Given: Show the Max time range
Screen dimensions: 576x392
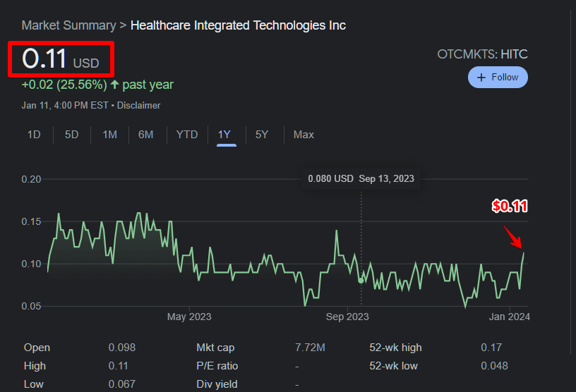Looking at the screenshot, I should (x=304, y=135).
